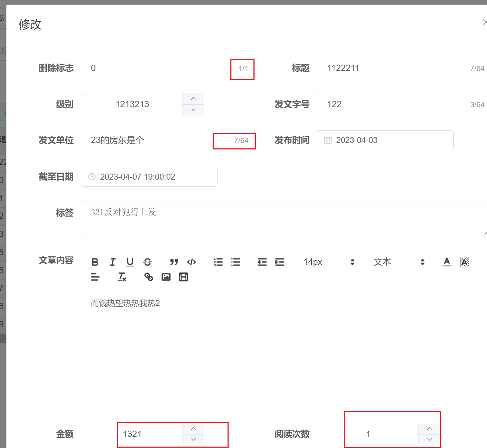487x448 pixels.
Task: Apply bulleted list
Action: [235, 262]
